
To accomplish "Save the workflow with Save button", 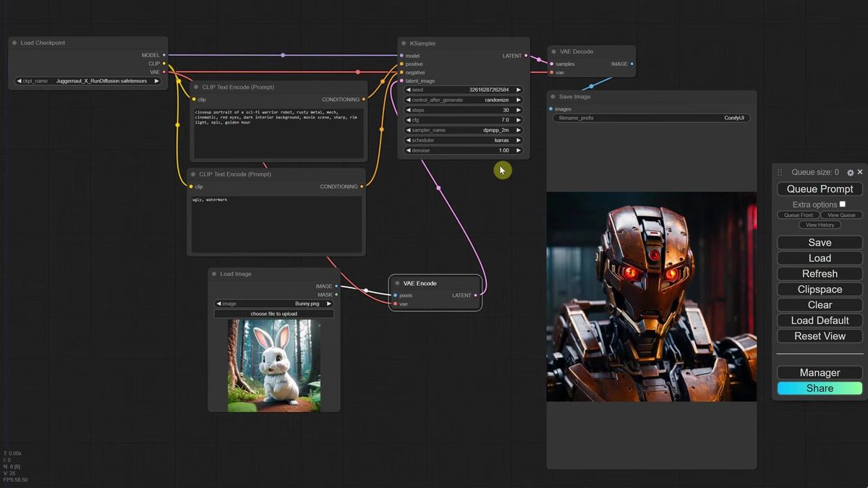I will tap(820, 243).
